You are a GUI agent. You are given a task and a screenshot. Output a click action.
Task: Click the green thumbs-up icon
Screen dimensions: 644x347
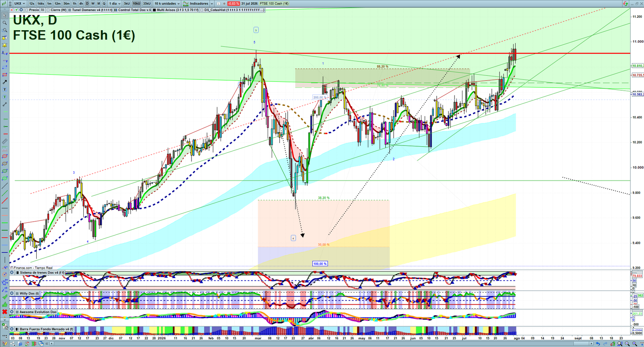click(5, 305)
